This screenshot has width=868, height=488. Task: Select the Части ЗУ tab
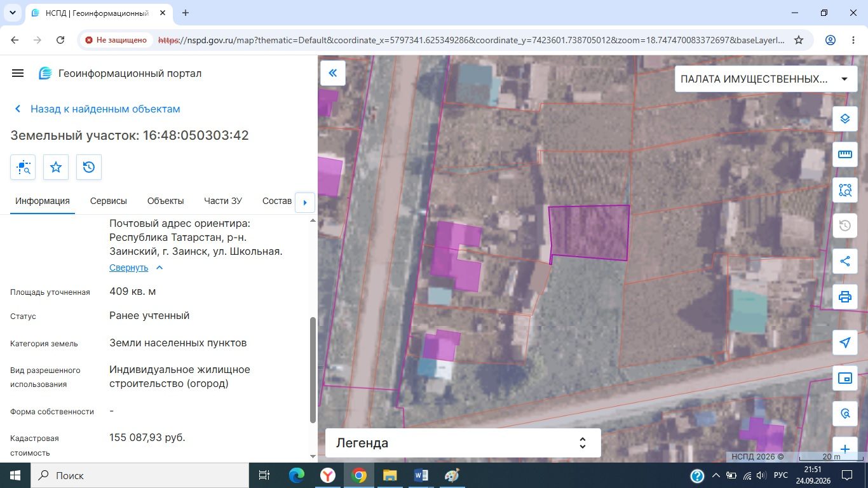pos(223,201)
